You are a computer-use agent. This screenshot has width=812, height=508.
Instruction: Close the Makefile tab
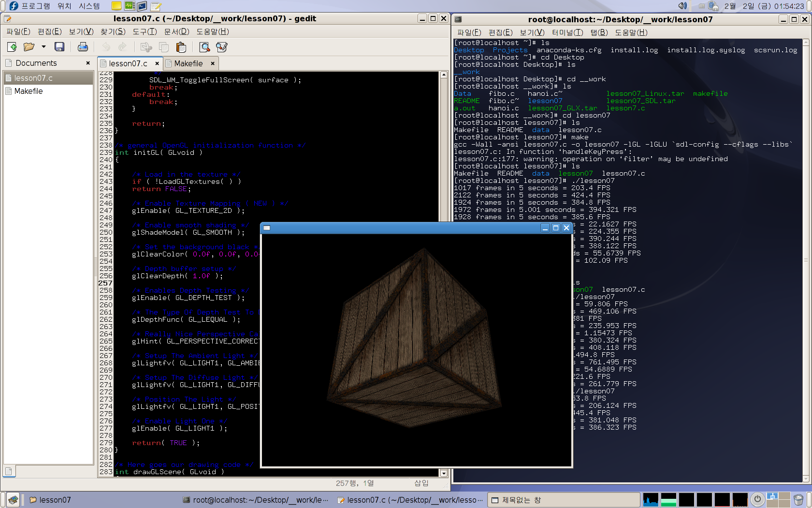[x=213, y=63]
